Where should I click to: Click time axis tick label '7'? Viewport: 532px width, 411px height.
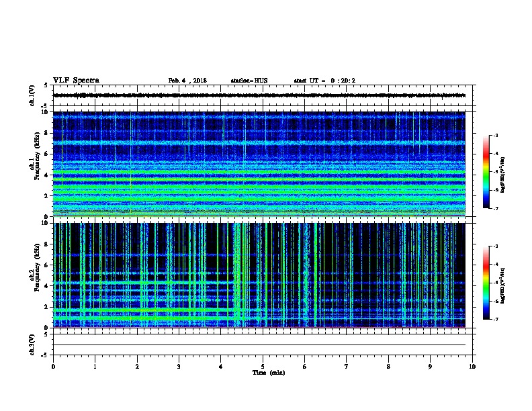347,367
